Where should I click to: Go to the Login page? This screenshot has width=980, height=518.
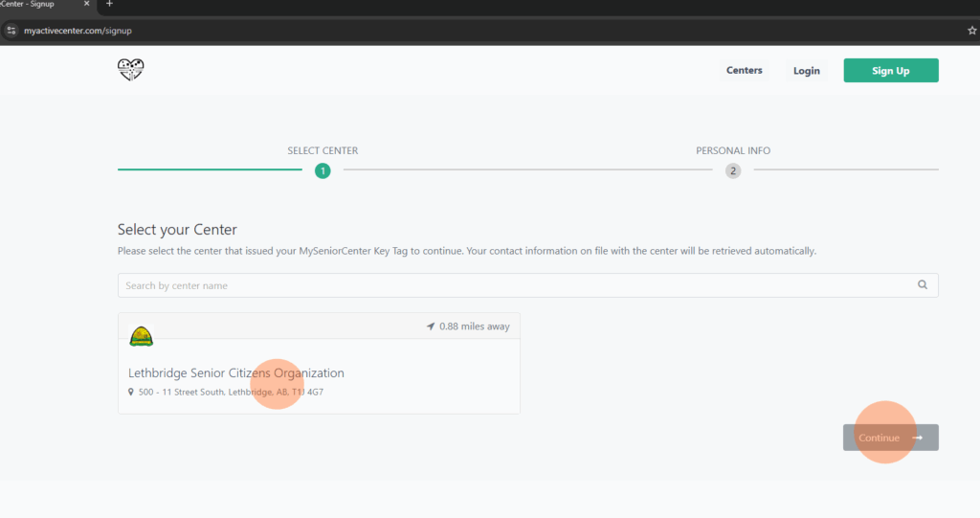[x=806, y=71]
